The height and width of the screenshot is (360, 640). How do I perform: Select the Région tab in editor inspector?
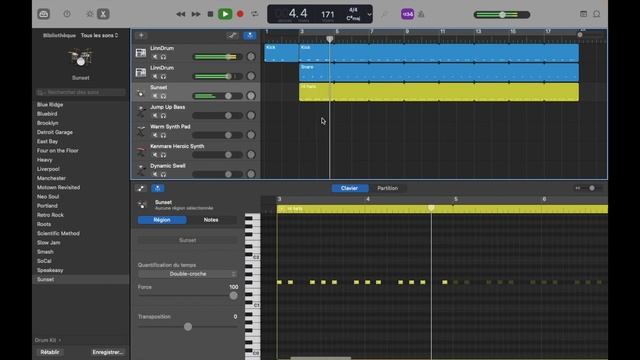(162, 220)
